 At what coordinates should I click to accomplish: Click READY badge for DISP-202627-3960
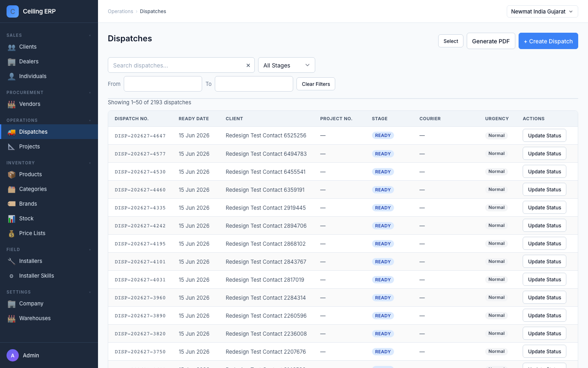coord(383,298)
